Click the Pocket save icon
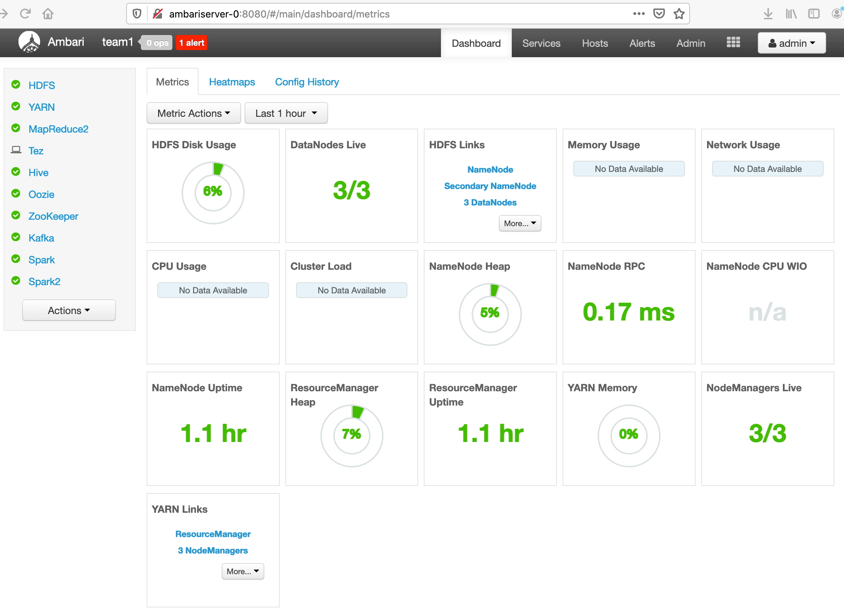Viewport: 844px width, 616px height. point(658,14)
